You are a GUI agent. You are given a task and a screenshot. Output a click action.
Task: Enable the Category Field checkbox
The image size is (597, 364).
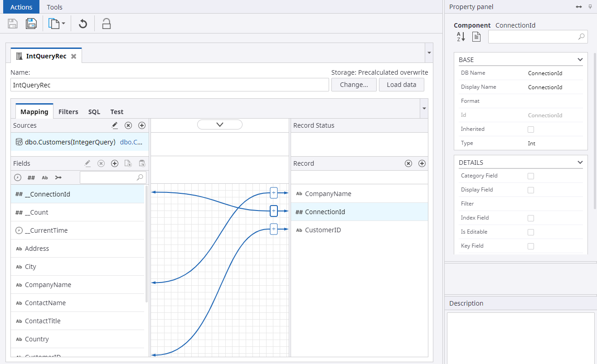pyautogui.click(x=531, y=176)
